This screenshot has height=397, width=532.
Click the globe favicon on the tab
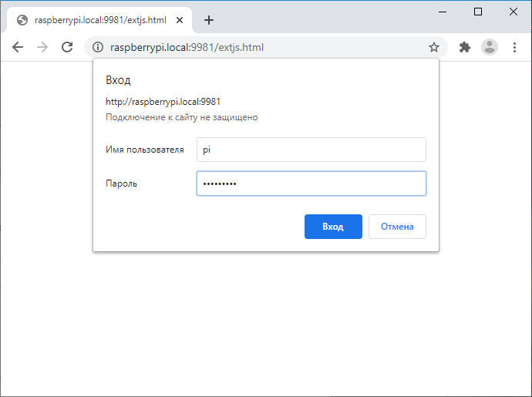coord(22,20)
